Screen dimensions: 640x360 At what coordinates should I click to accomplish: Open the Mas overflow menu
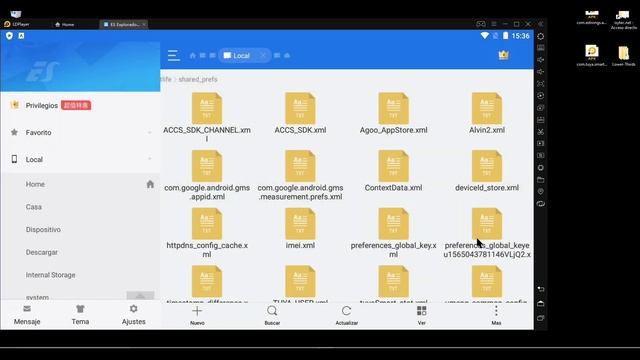click(x=496, y=316)
